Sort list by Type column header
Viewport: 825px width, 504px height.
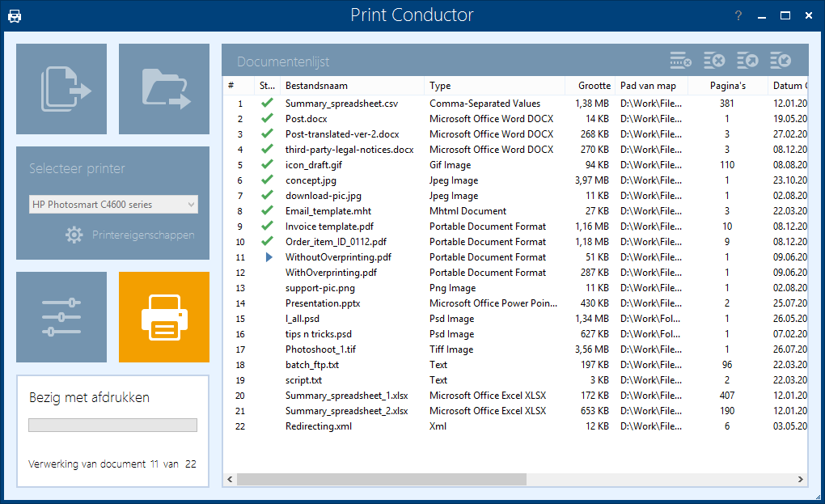tap(493, 86)
